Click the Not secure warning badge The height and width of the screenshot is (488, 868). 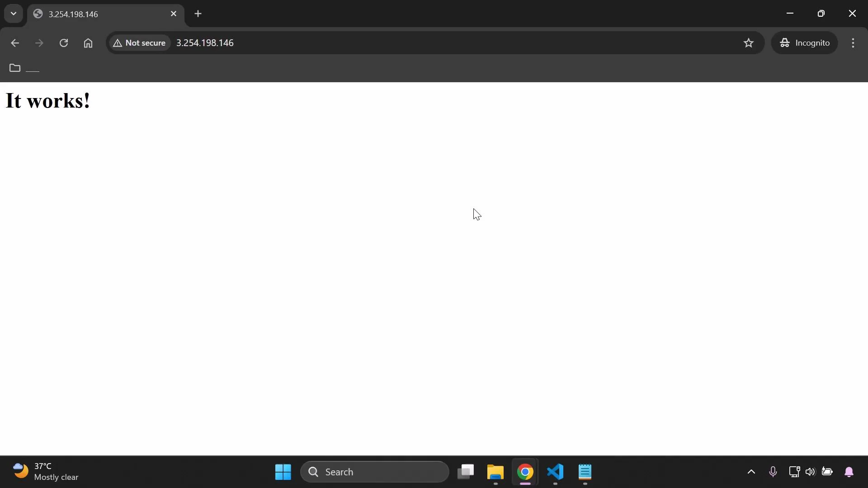[x=139, y=43]
